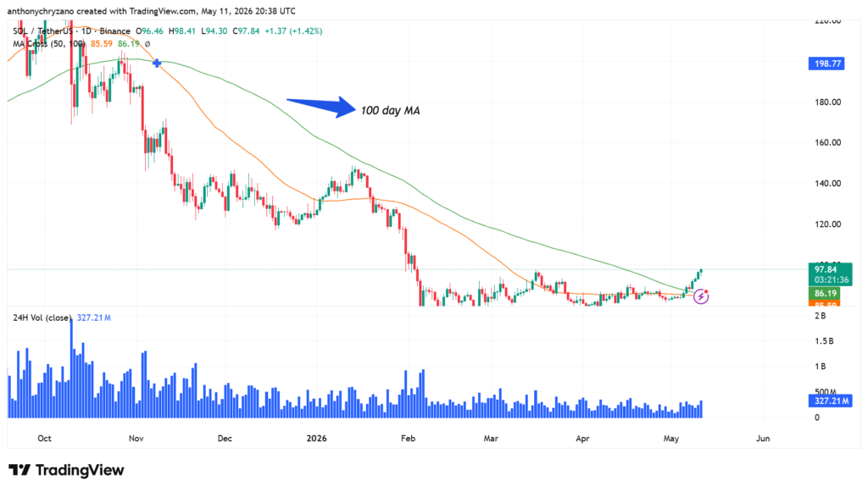Click the Feb label on time axis
The height and width of the screenshot is (492, 868).
click(x=408, y=439)
